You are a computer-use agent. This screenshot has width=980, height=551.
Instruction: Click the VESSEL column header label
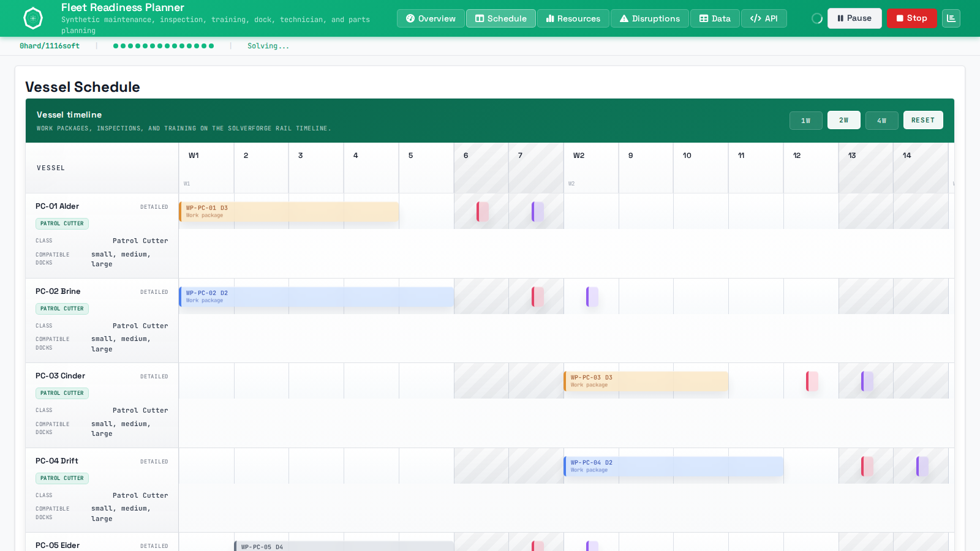pos(51,168)
